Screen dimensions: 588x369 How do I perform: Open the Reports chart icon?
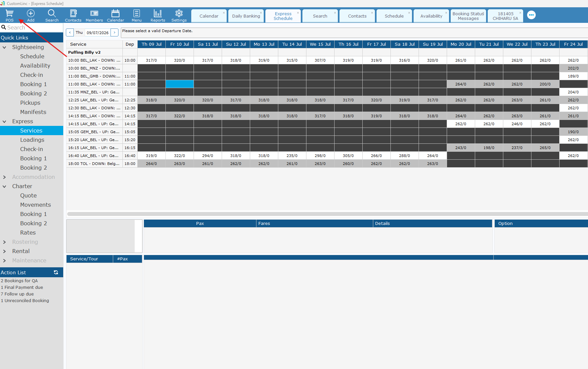point(158,14)
